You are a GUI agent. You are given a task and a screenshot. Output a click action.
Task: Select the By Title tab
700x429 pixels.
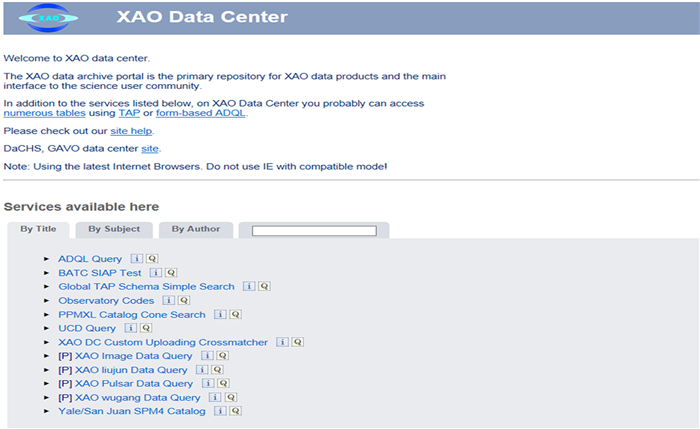tap(38, 229)
